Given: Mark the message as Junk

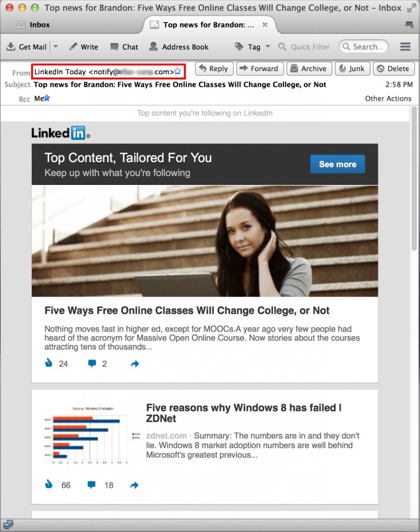Looking at the screenshot, I should tap(352, 69).
